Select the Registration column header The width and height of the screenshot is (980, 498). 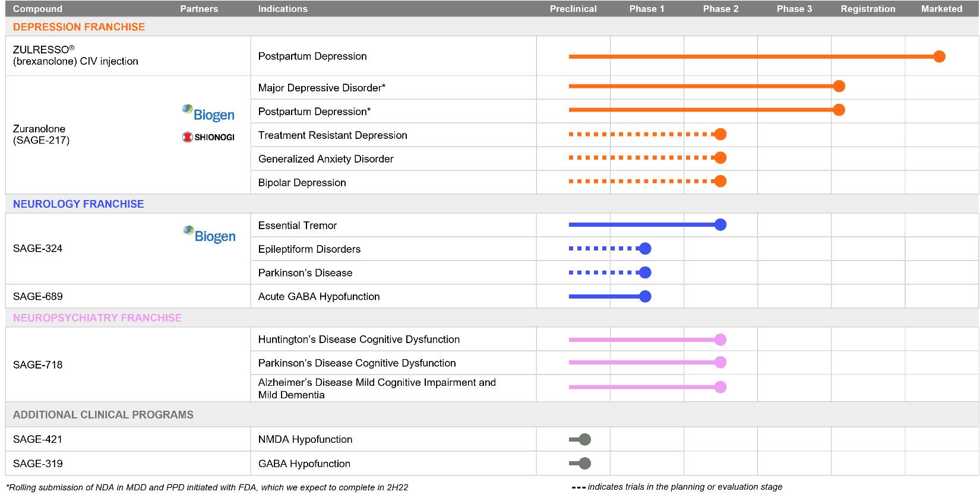[x=868, y=9]
